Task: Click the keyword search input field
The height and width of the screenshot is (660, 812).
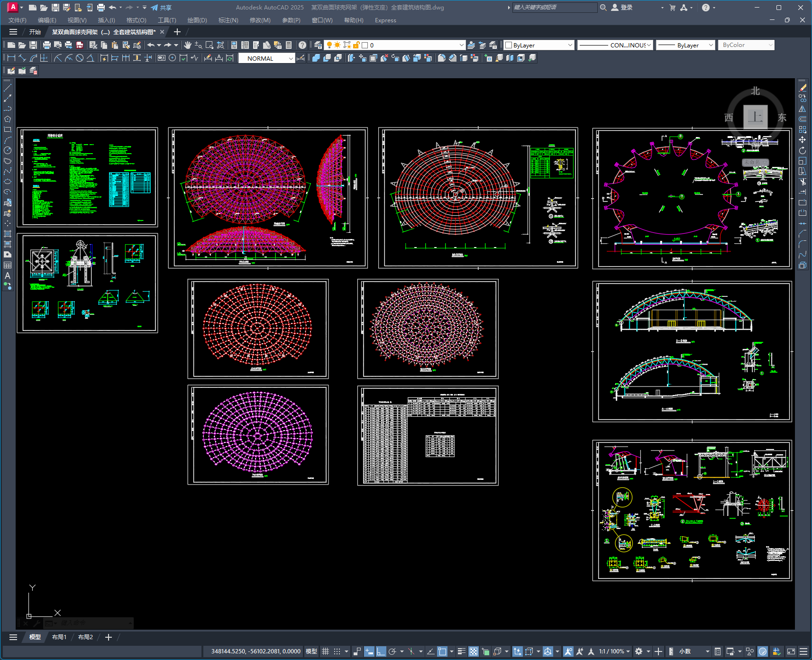Action: click(x=555, y=8)
